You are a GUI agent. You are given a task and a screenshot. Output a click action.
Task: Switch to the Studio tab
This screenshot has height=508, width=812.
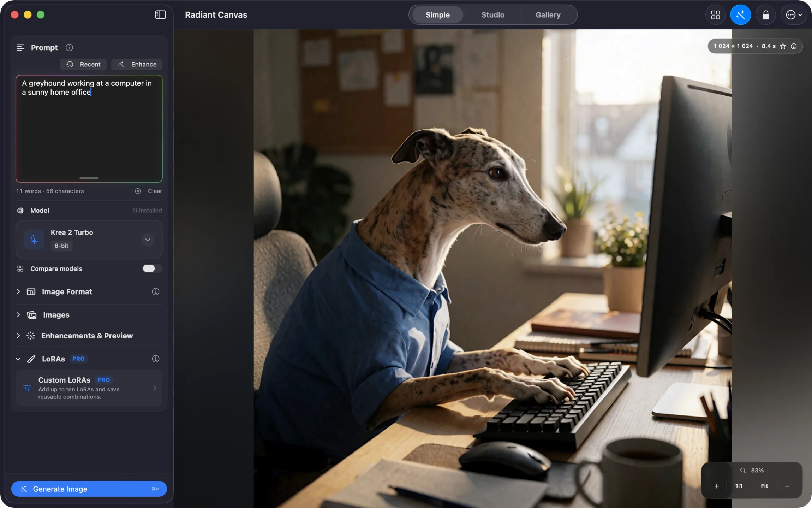click(x=493, y=15)
